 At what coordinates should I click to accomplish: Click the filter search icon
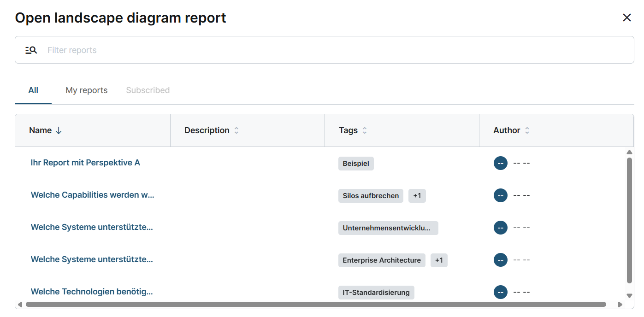pos(31,50)
